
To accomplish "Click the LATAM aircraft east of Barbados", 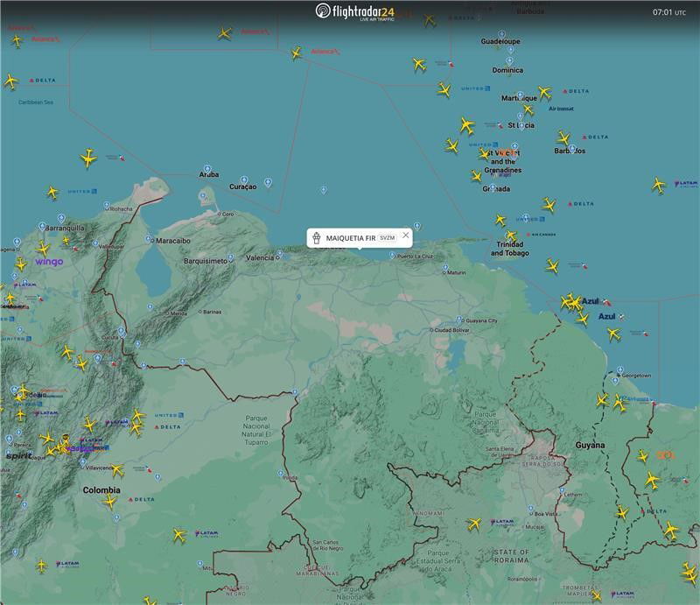I will coord(658,185).
